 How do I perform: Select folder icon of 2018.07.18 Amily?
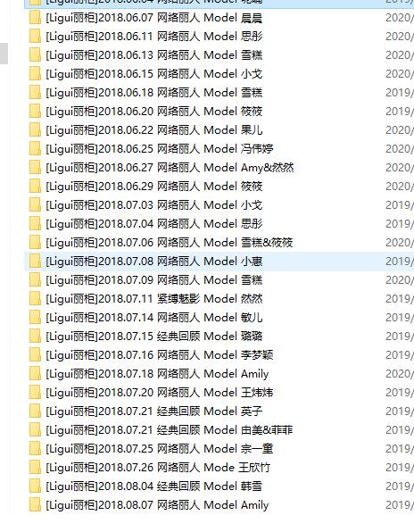click(35, 374)
